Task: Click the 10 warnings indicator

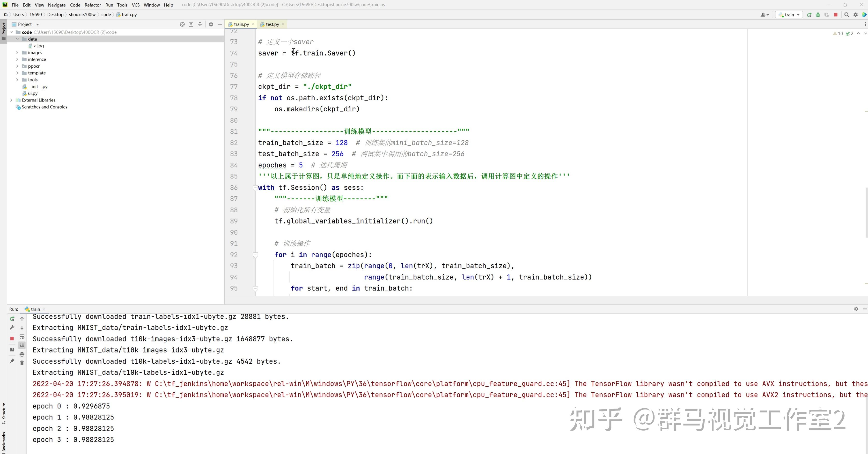Action: coord(838,33)
